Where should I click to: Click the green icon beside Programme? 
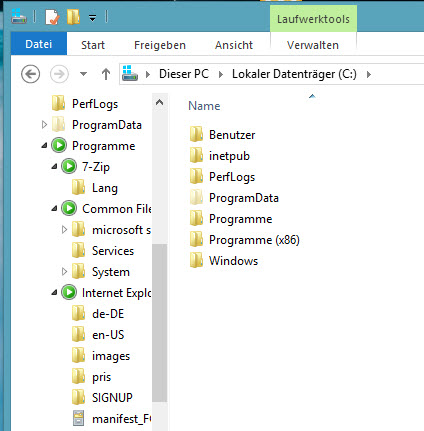pyautogui.click(x=59, y=145)
